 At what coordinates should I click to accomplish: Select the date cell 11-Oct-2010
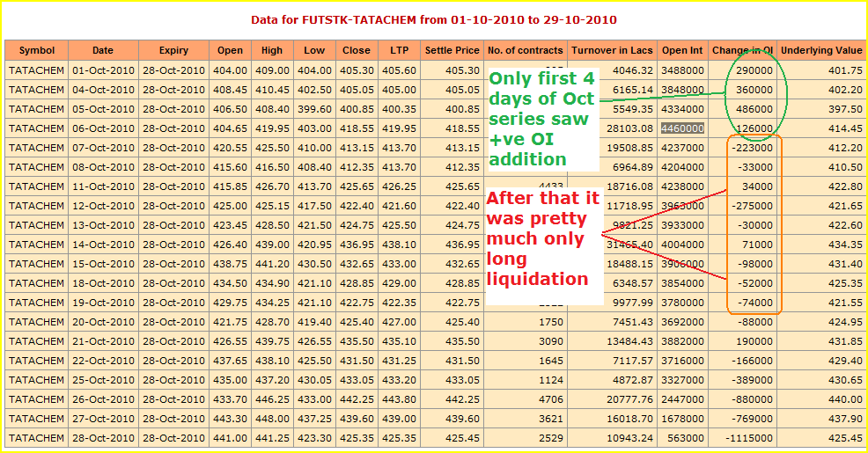(x=104, y=186)
